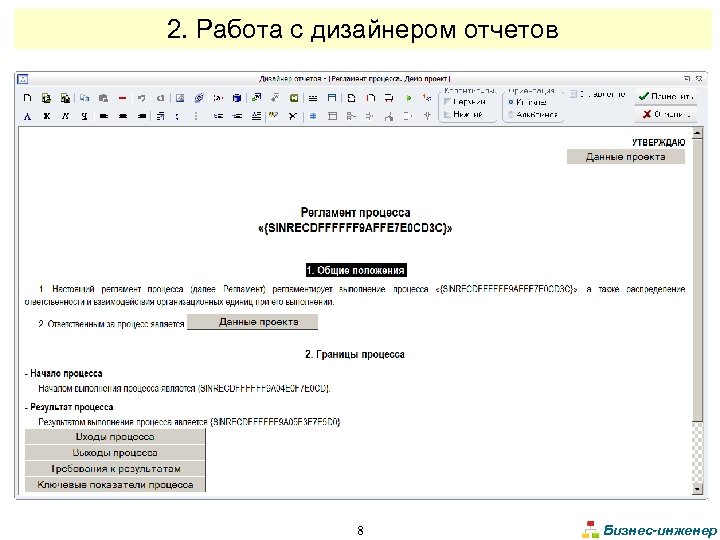Open font settings with letter A icon

[28, 116]
